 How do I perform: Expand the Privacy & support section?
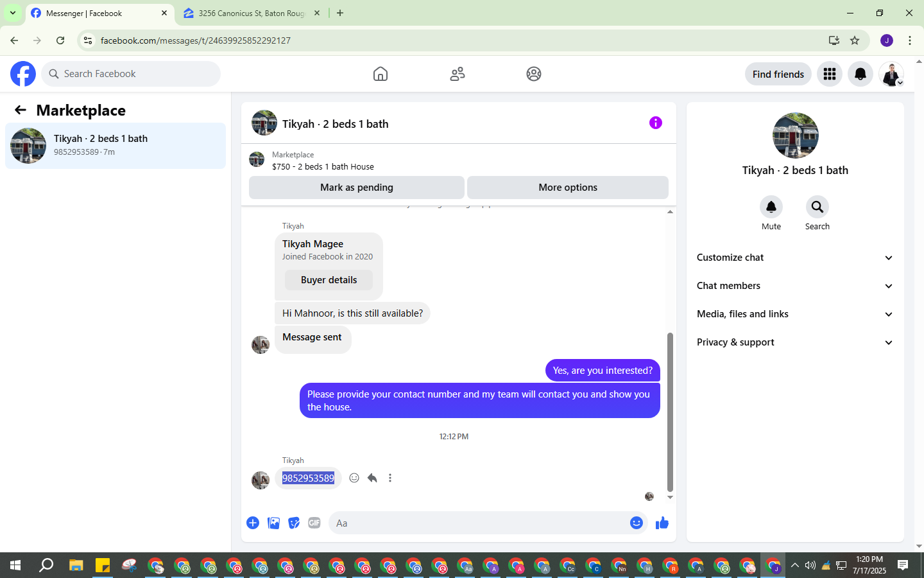[796, 342]
